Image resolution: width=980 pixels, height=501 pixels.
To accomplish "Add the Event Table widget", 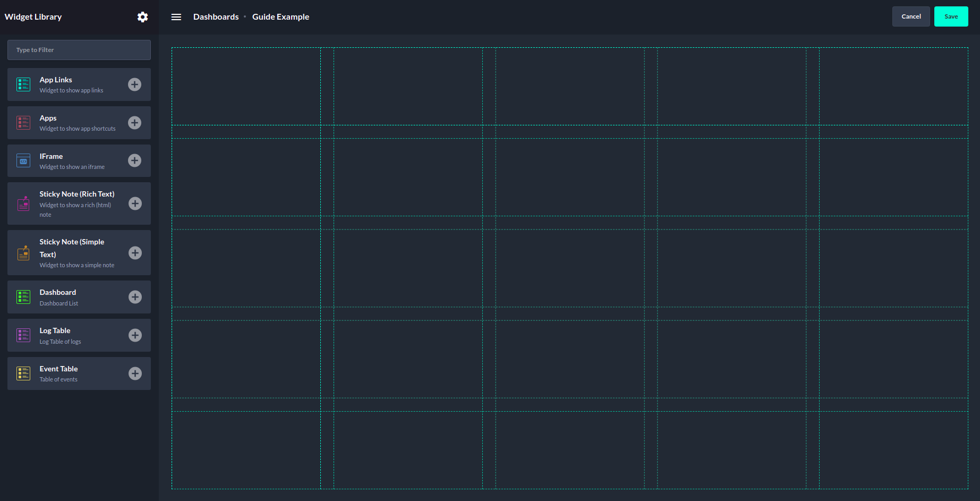I will [134, 373].
